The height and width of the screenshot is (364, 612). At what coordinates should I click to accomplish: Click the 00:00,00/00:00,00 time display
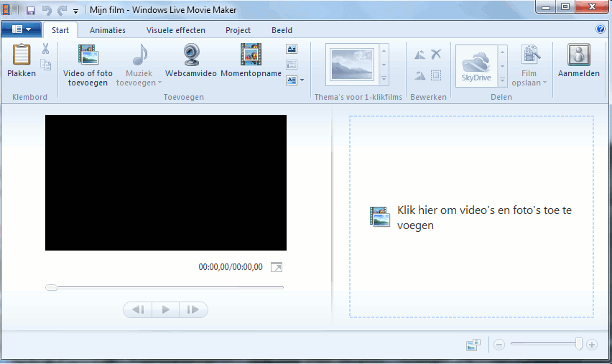click(231, 267)
